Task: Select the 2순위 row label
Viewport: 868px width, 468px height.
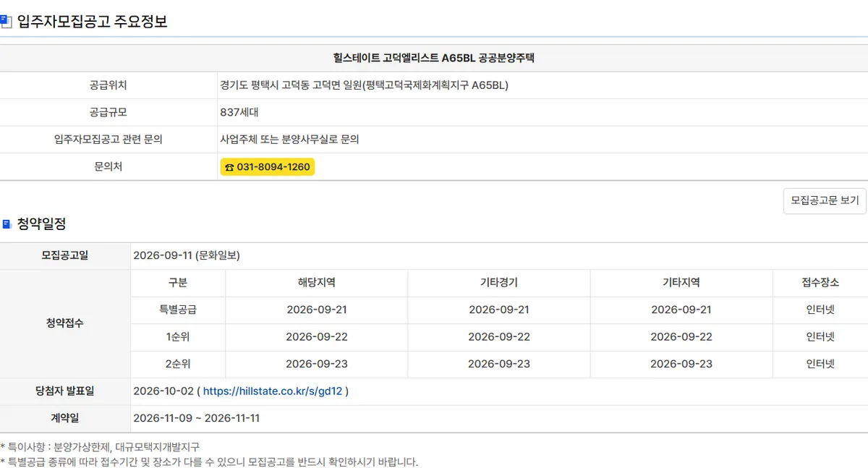Action: 178,364
